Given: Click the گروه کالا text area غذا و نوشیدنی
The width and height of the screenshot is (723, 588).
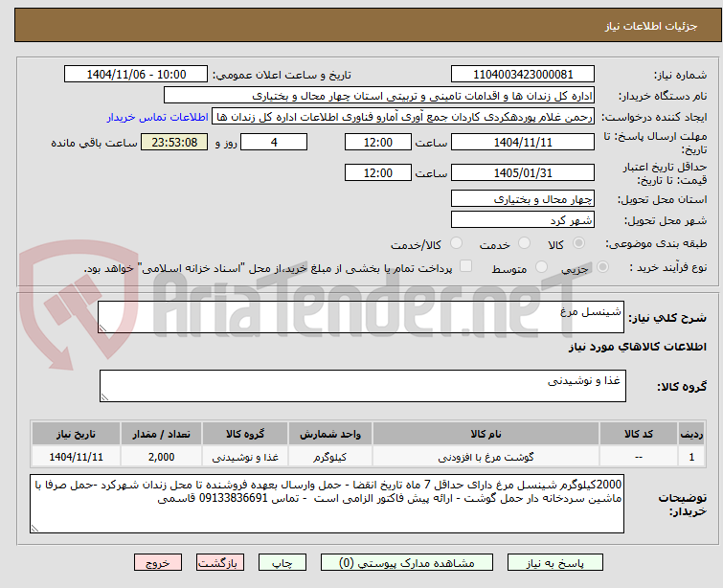Looking at the screenshot, I should coord(362,386).
